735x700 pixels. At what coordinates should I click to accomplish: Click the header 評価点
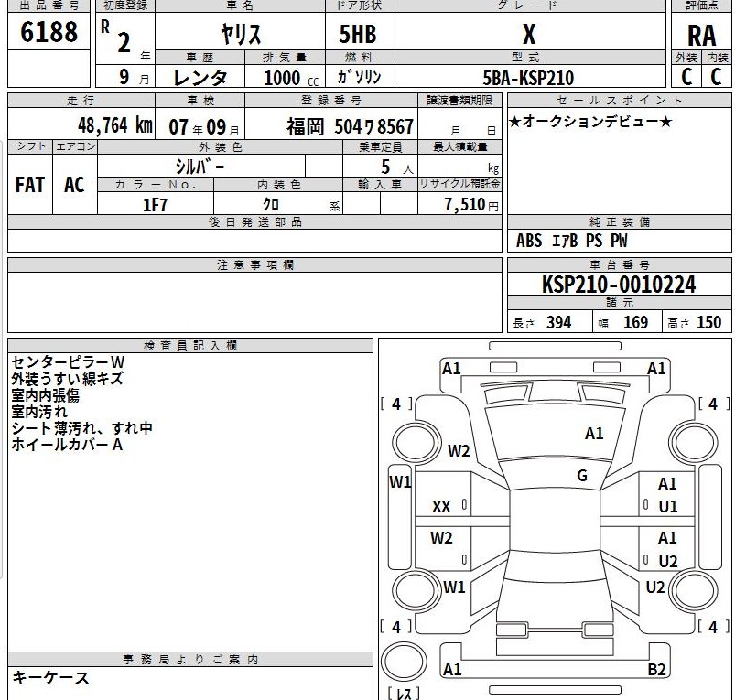tap(701, 5)
